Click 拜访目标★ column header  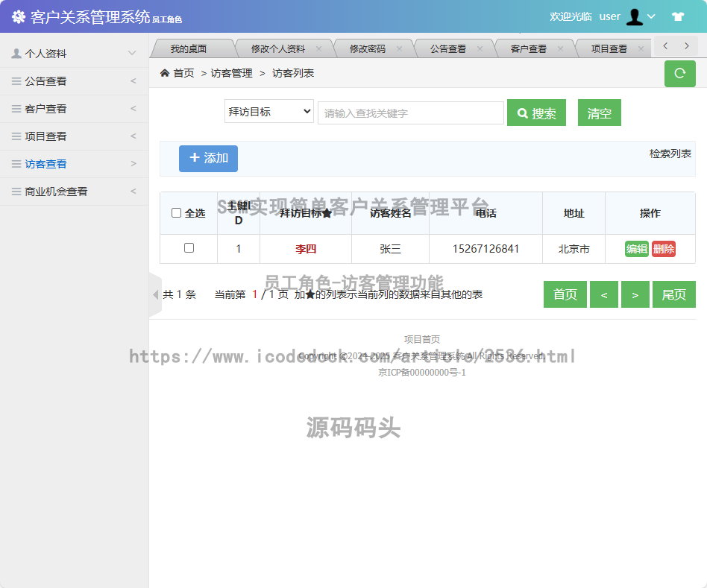pyautogui.click(x=306, y=213)
